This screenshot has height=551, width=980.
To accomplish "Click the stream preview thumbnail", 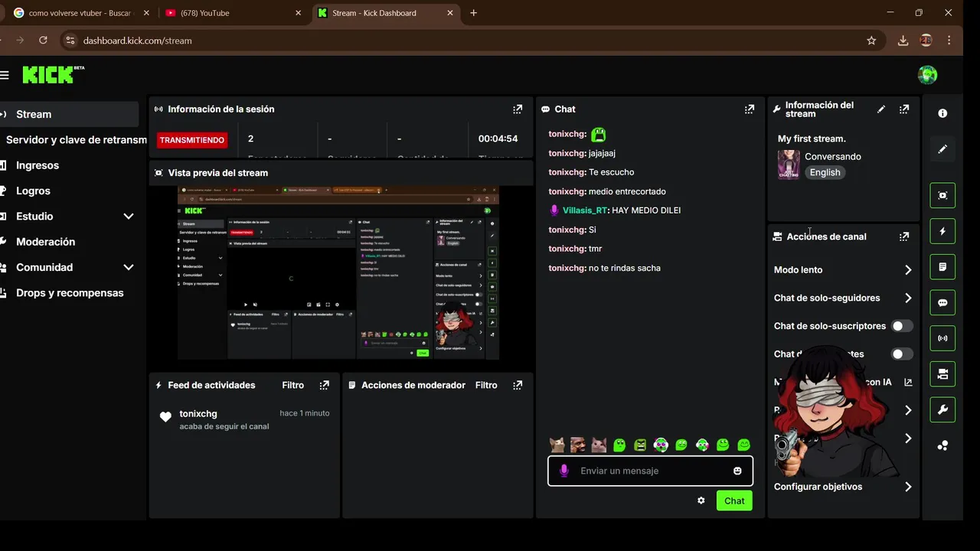I will 338,273.
